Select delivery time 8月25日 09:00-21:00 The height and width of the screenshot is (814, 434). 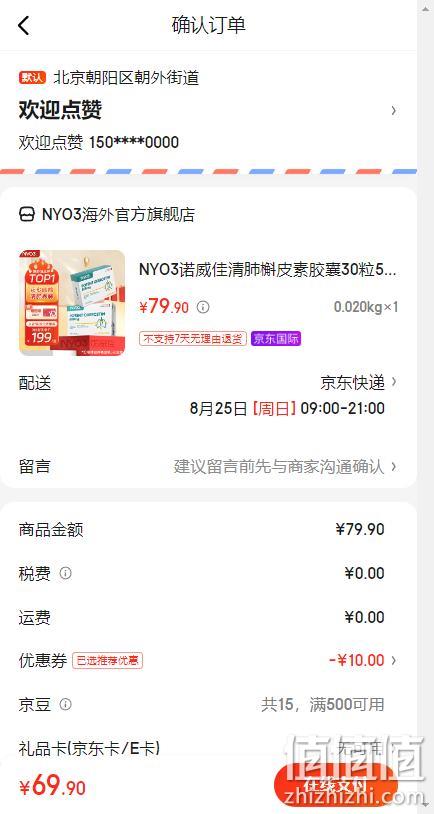287,409
